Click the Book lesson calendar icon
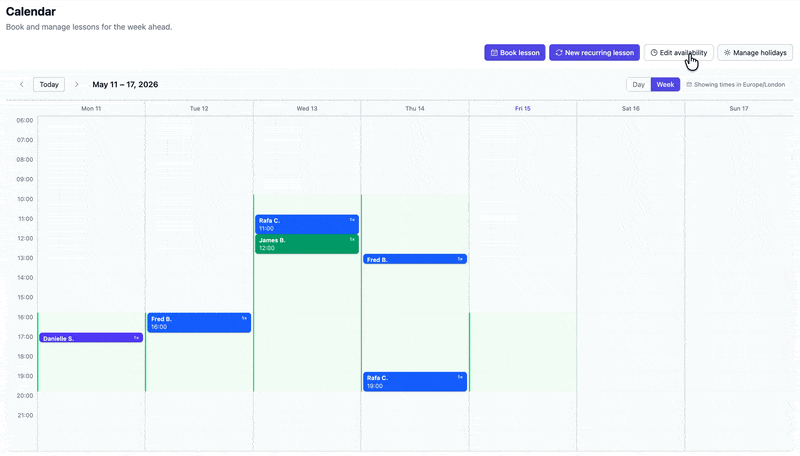This screenshot has height=456, width=800. coord(494,53)
